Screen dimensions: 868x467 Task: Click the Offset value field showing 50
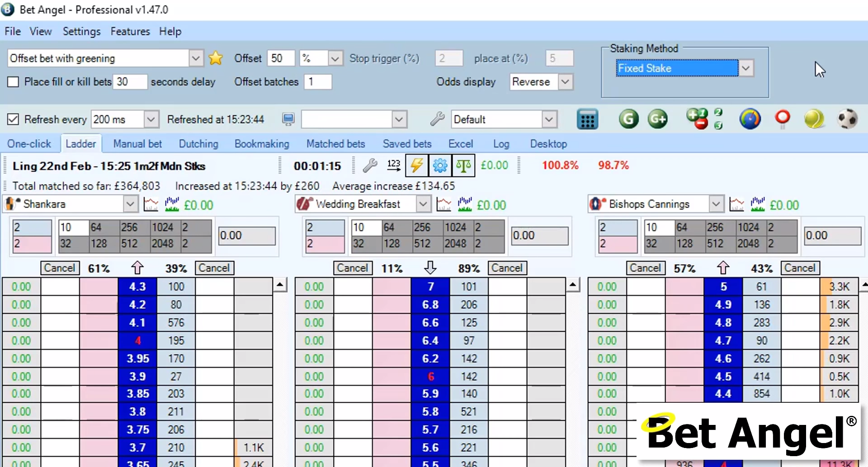tap(281, 58)
